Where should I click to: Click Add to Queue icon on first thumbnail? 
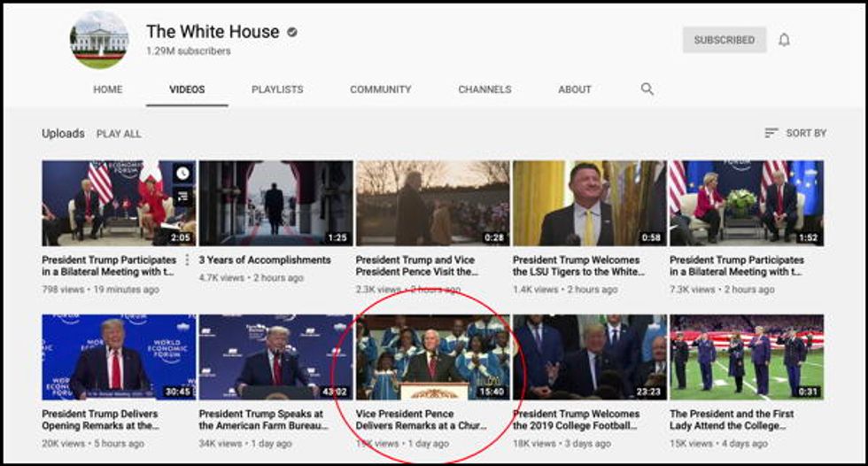[182, 197]
